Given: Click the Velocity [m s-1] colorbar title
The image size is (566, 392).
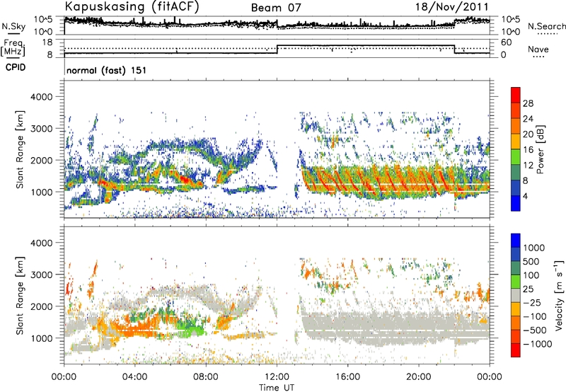Looking at the screenshot, I should tap(559, 295).
